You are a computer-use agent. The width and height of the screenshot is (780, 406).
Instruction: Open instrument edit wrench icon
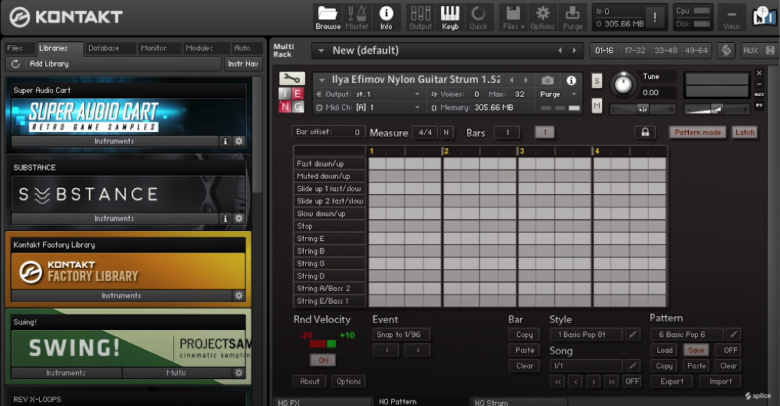click(292, 78)
